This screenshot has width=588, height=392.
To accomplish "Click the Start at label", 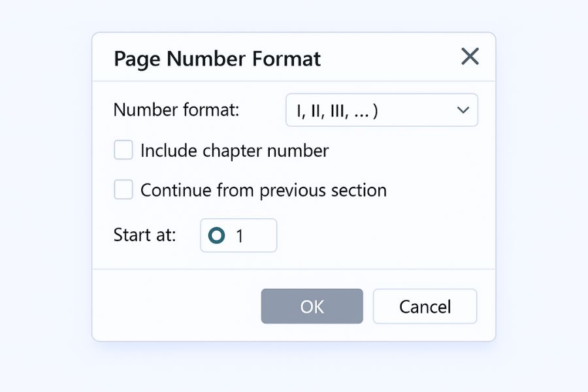I will pyautogui.click(x=144, y=235).
